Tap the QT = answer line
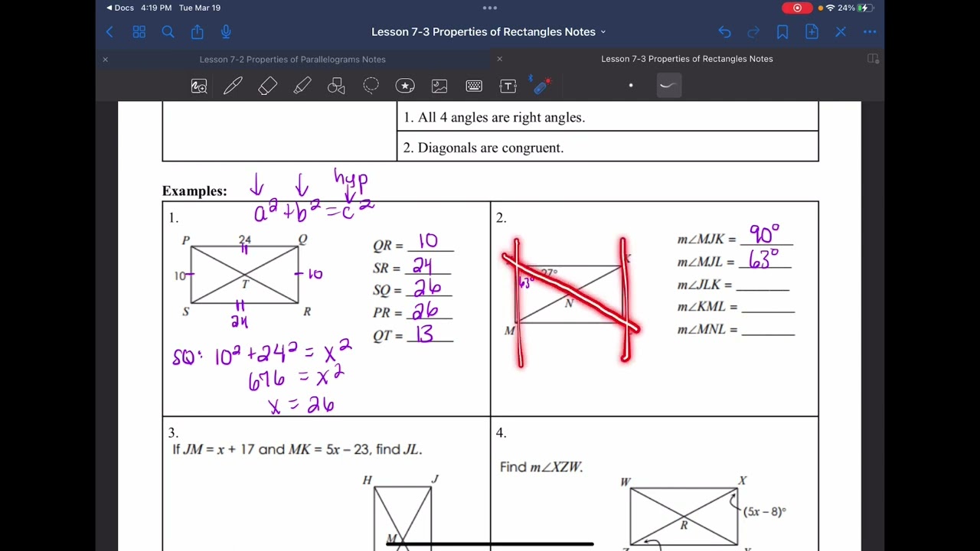Screen dimensions: 980x551 pyautogui.click(x=430, y=334)
